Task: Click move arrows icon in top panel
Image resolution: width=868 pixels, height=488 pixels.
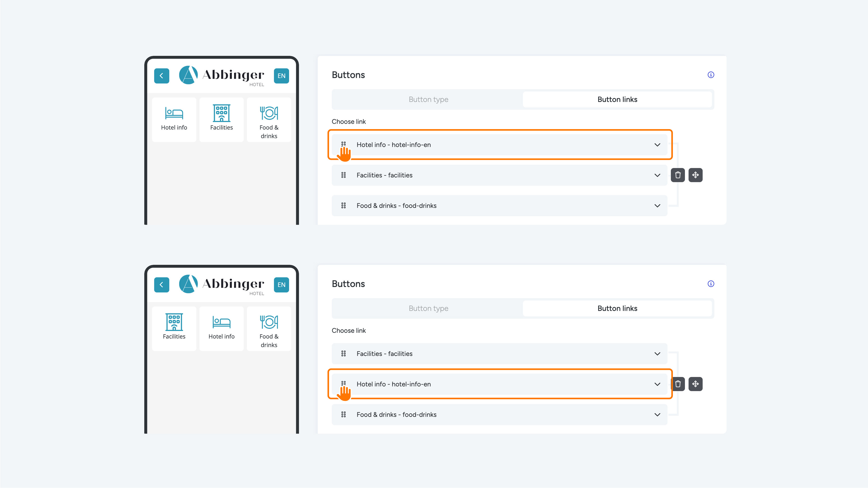Action: tap(696, 175)
